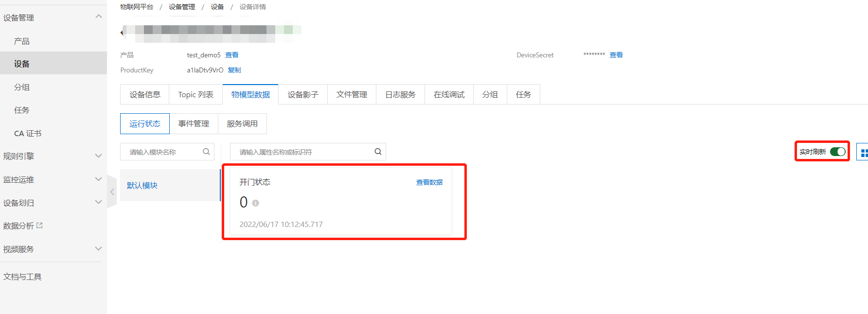Click the 开门状态 property title

pyautogui.click(x=255, y=182)
